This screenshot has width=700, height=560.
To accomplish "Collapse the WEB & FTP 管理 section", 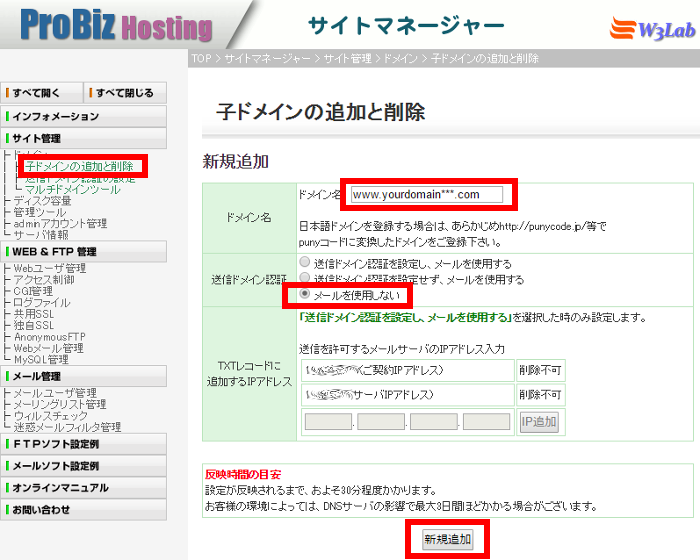I will 83,252.
